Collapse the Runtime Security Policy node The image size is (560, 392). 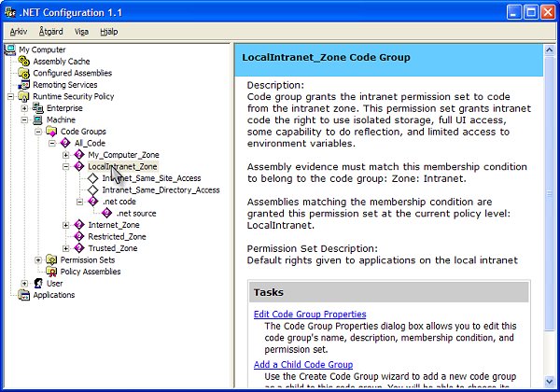click(10, 96)
